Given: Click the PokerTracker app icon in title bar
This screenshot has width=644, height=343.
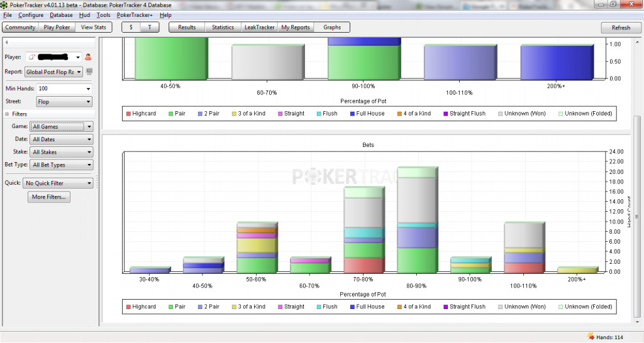Looking at the screenshot, I should [4, 5].
